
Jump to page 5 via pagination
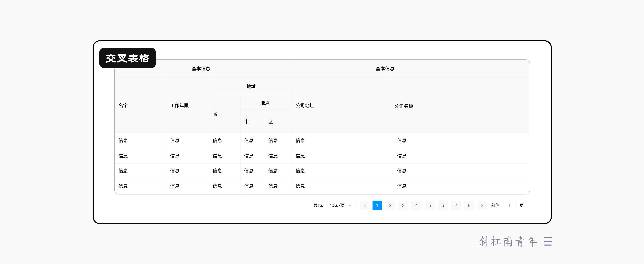[x=430, y=205]
